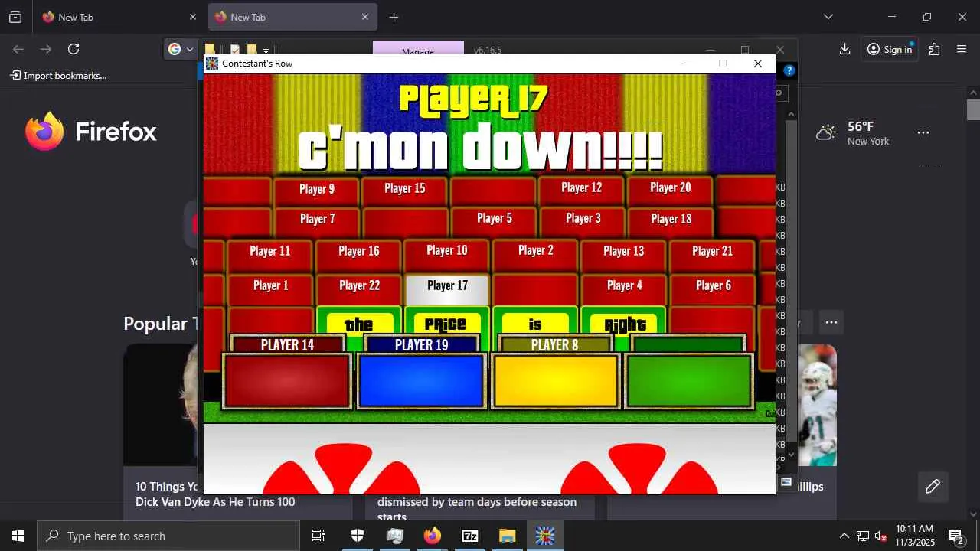Click Properties icon in File Explorer toolbar
The width and height of the screenshot is (980, 551).
[x=235, y=50]
